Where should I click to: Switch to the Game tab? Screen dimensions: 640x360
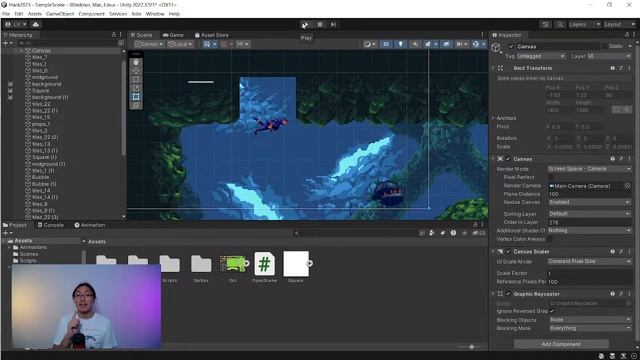[x=173, y=35]
